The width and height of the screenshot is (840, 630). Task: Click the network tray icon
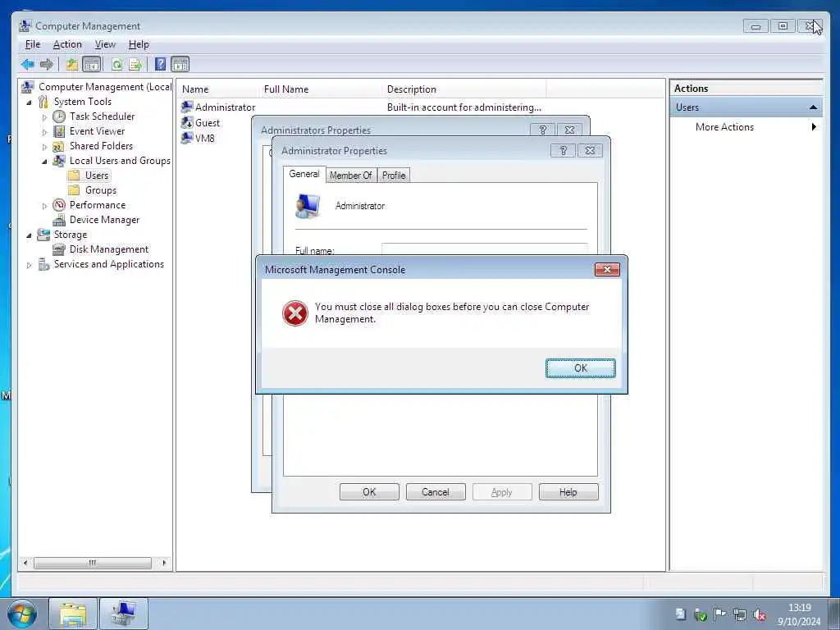click(x=740, y=615)
